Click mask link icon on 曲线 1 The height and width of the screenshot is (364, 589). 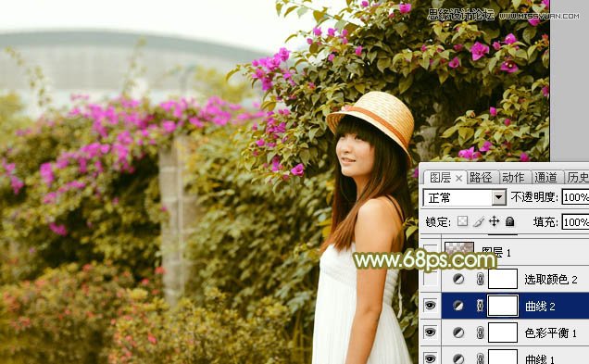[x=480, y=358]
